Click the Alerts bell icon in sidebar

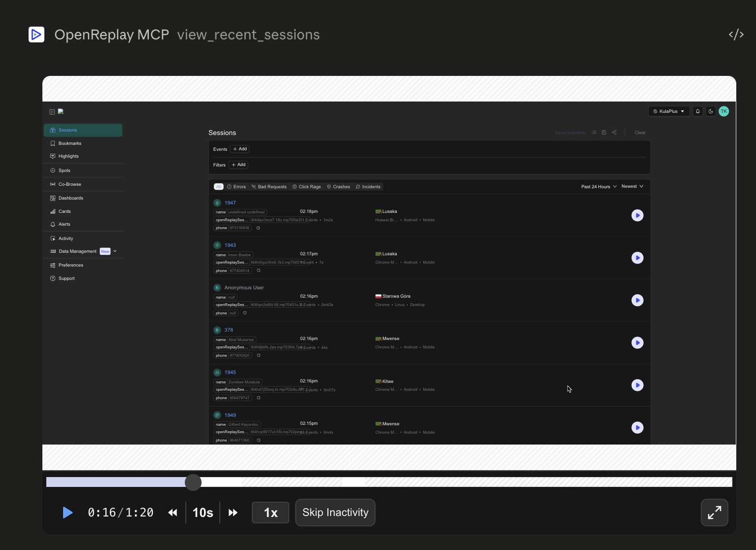[x=53, y=224]
